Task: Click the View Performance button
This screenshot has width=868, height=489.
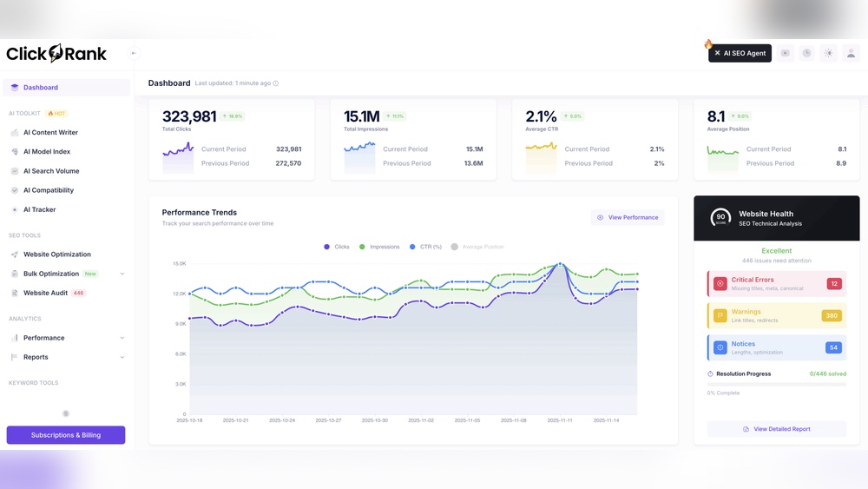Action: [x=628, y=217]
